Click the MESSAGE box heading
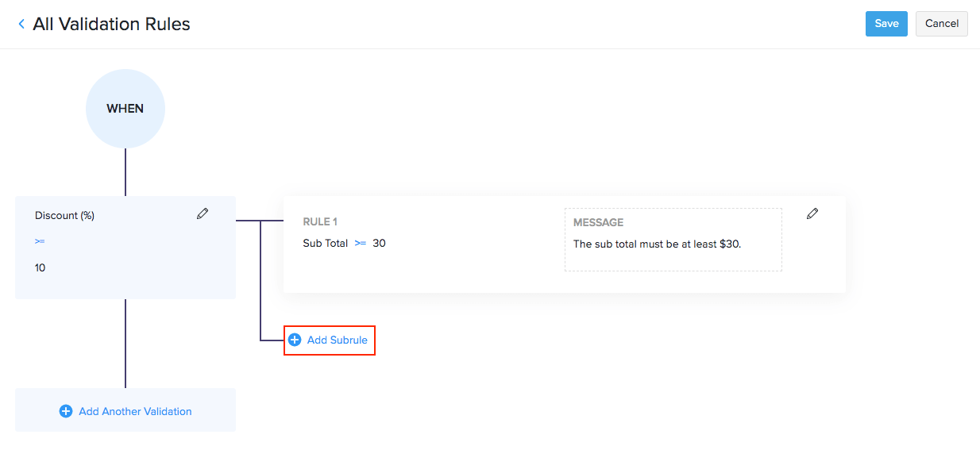The width and height of the screenshot is (980, 450). tap(598, 223)
